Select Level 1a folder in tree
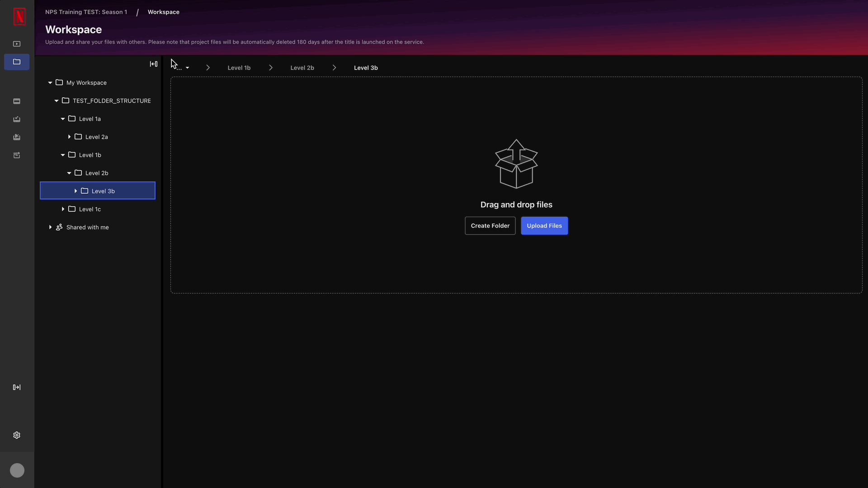 (90, 118)
